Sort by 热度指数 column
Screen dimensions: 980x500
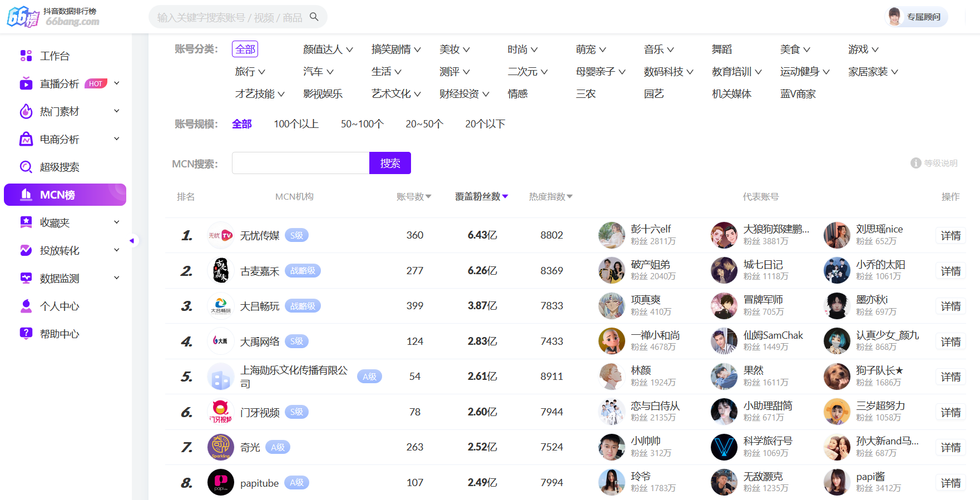click(551, 197)
